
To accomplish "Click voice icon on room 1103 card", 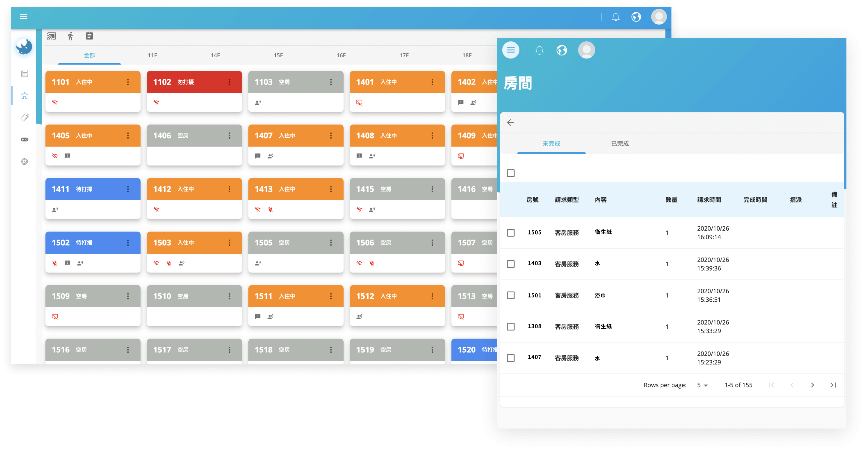I will click(x=258, y=102).
